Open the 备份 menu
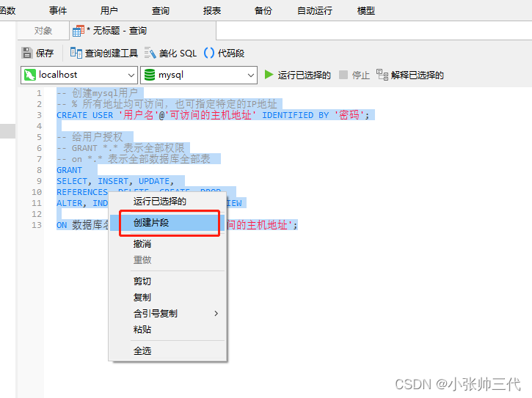Image resolution: width=532 pixels, height=398 pixels. click(263, 11)
